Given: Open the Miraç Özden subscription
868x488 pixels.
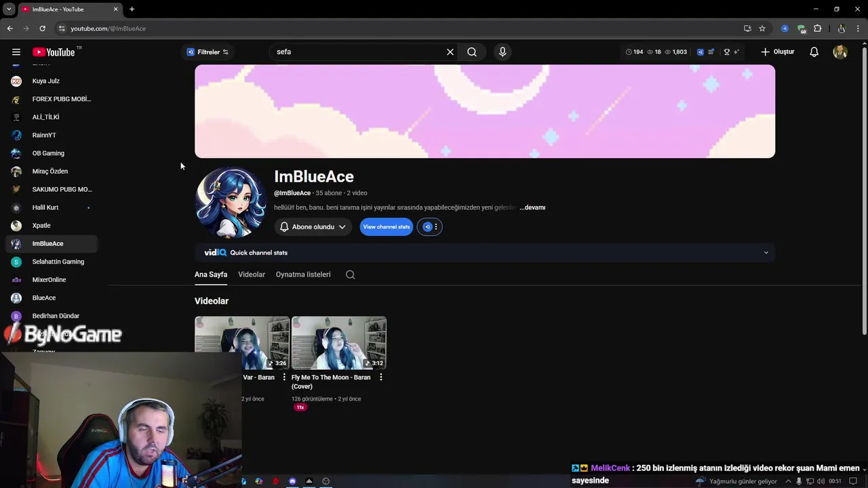Looking at the screenshot, I should pyautogui.click(x=52, y=171).
